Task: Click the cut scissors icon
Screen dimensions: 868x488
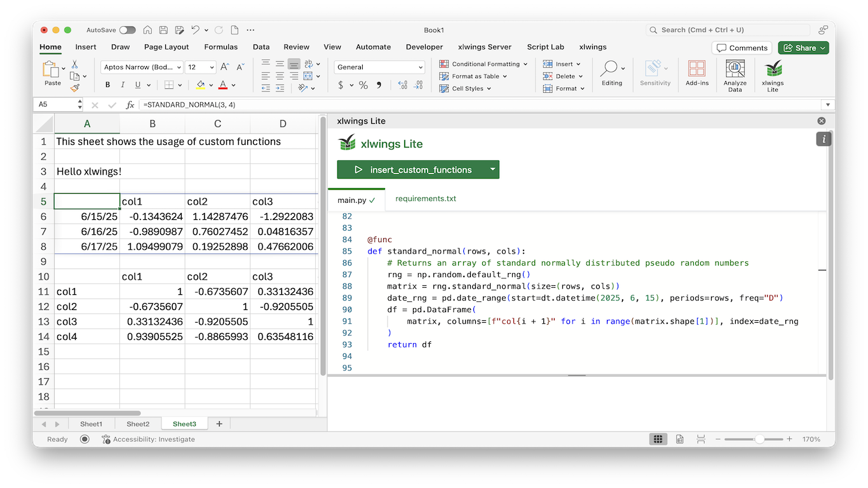Action: 74,64
